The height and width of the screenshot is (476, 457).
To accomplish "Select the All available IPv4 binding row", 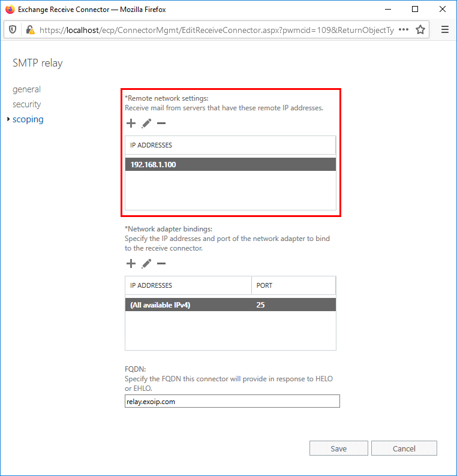I will 230,305.
